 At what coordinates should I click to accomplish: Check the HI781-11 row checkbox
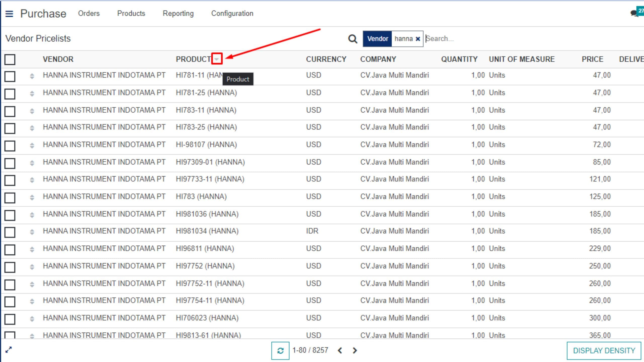[x=10, y=76]
